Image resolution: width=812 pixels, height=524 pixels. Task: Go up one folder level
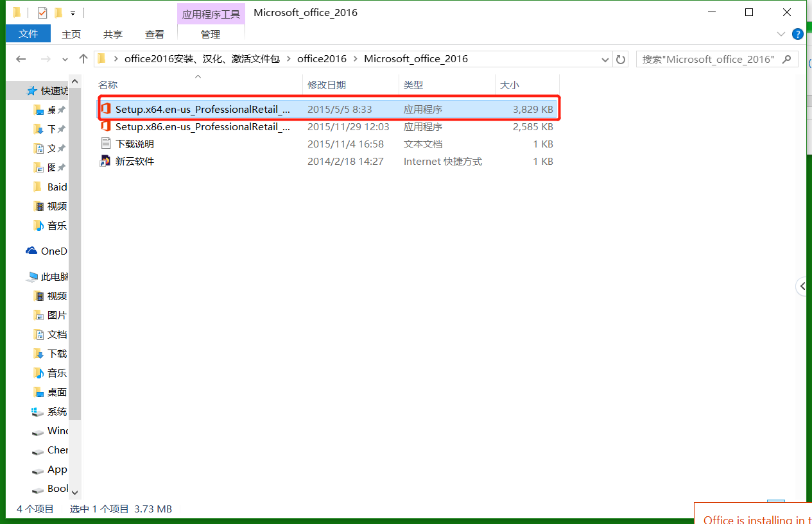tap(83, 58)
